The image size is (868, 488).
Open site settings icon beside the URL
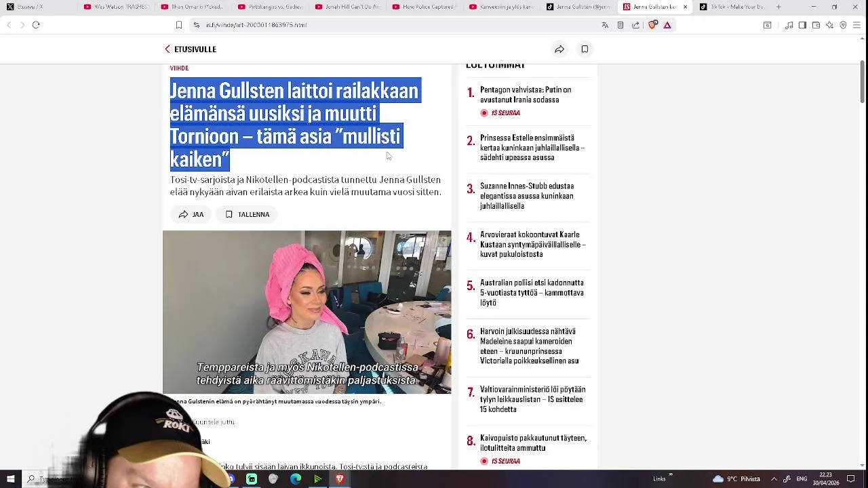(x=196, y=25)
